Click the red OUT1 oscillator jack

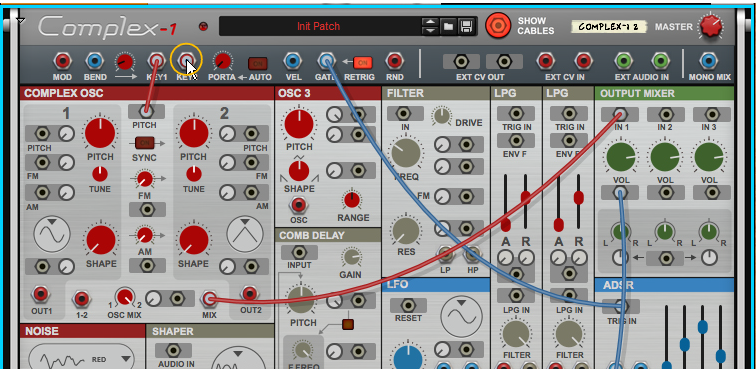point(41,294)
